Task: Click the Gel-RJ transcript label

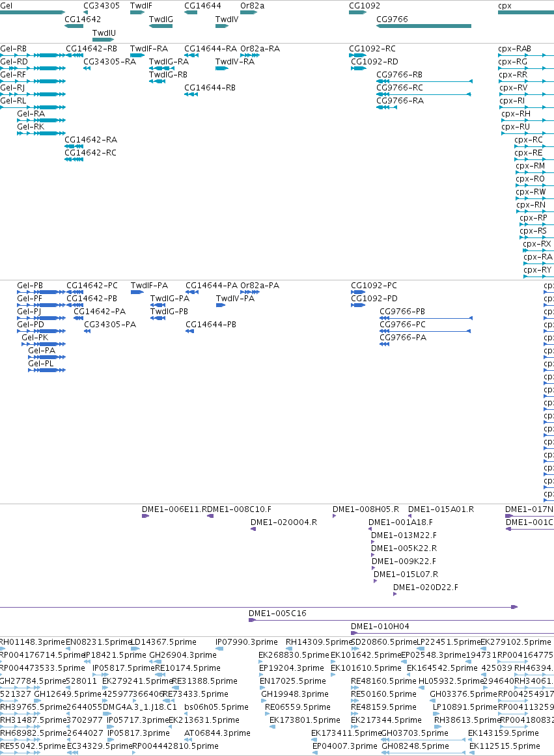Action: pos(12,88)
